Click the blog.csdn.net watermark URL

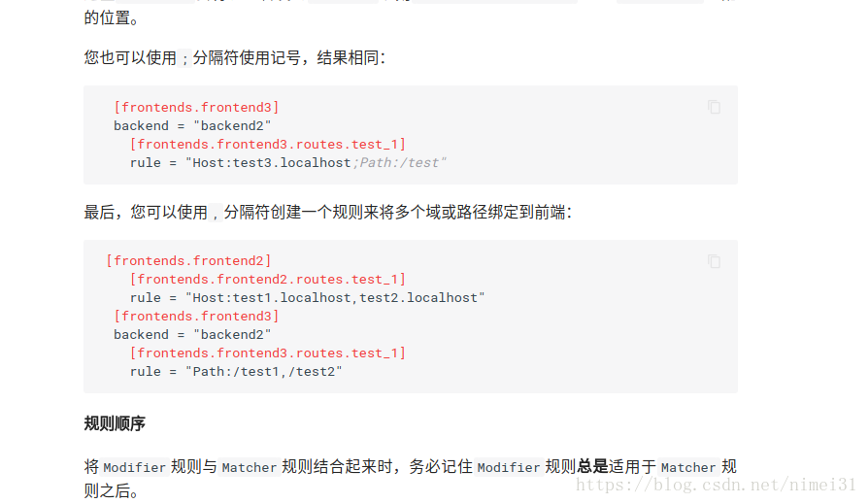pyautogui.click(x=716, y=485)
